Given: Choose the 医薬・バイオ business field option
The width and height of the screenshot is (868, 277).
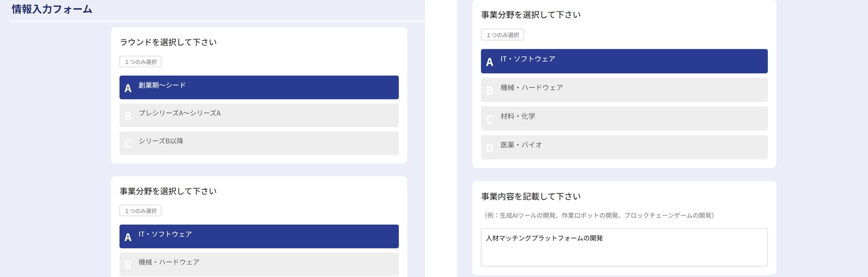Looking at the screenshot, I should pos(624,147).
